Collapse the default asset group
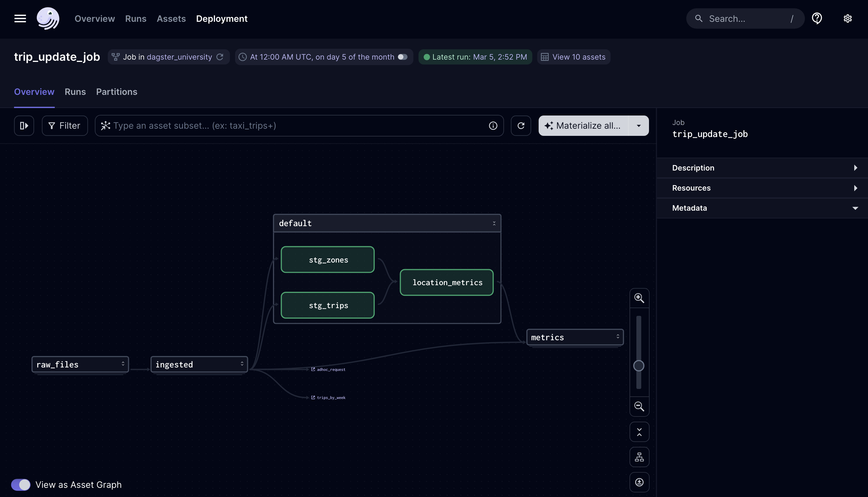Viewport: 868px width, 497px height. coord(494,223)
